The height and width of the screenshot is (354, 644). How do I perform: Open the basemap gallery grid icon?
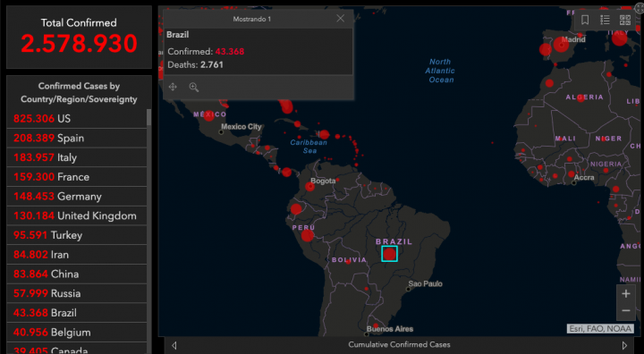point(625,20)
